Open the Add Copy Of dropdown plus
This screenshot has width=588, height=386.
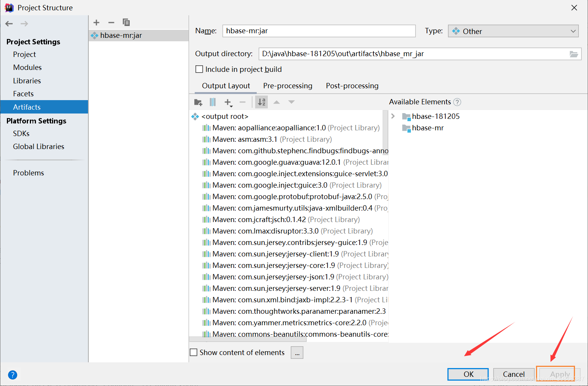pos(228,102)
